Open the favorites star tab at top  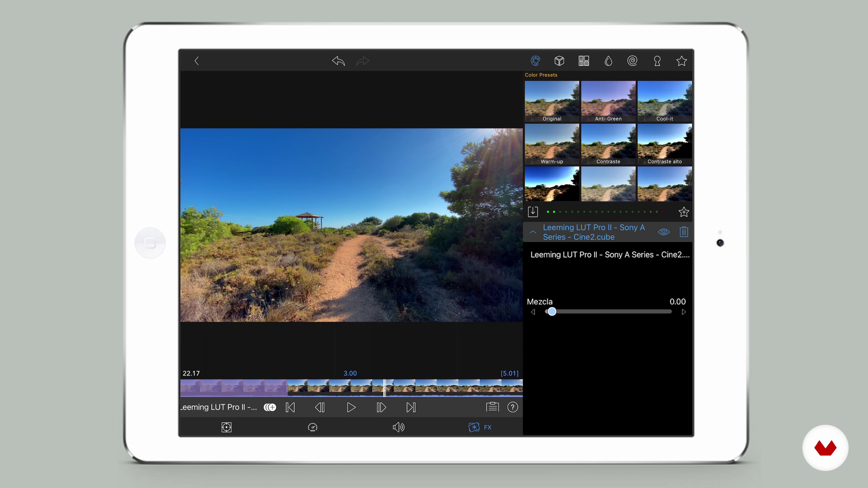[x=681, y=61]
